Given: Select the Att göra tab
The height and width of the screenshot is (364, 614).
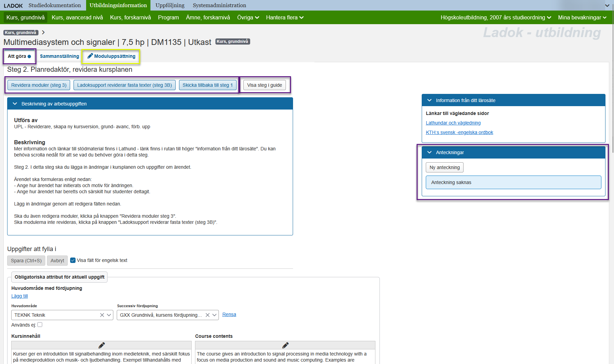Looking at the screenshot, I should click(x=19, y=56).
